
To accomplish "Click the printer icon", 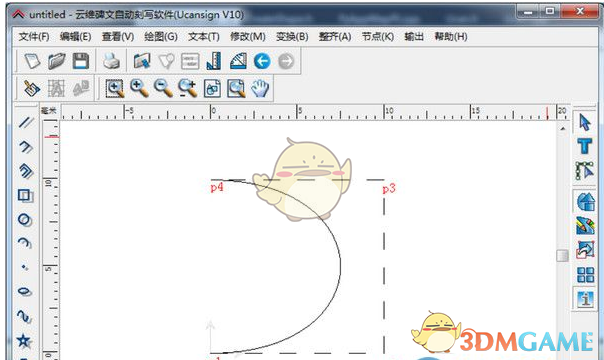I will (x=111, y=61).
